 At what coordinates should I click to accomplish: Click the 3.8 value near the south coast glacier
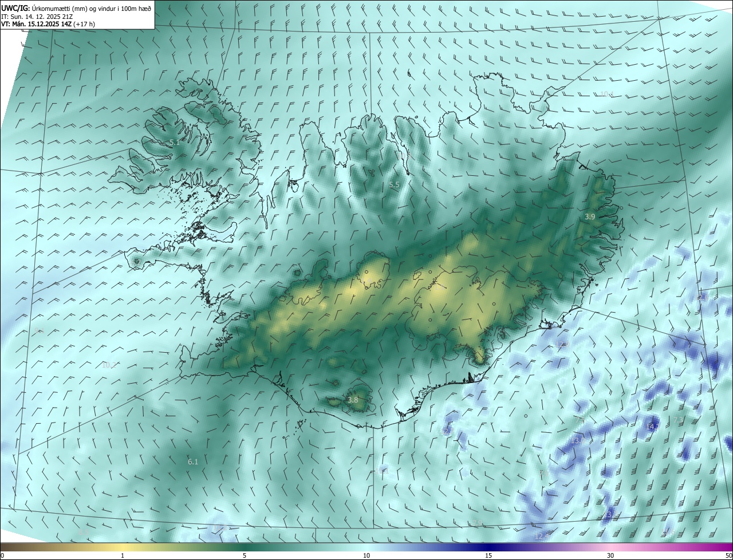pyautogui.click(x=353, y=400)
